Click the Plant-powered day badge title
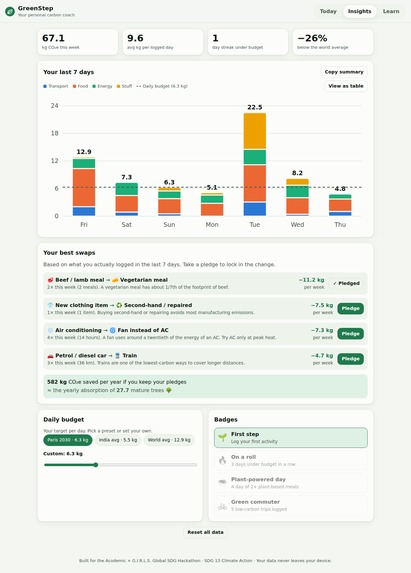Screen dimensions: 411x573 tap(258, 479)
